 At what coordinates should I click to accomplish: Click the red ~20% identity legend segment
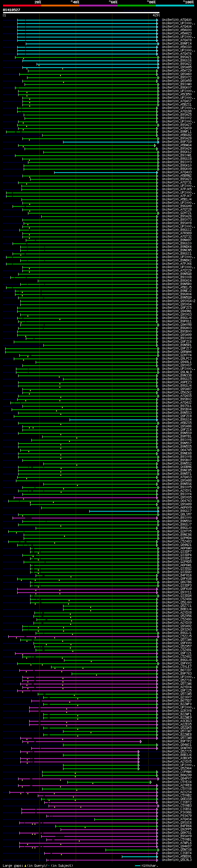tap(22, 6)
